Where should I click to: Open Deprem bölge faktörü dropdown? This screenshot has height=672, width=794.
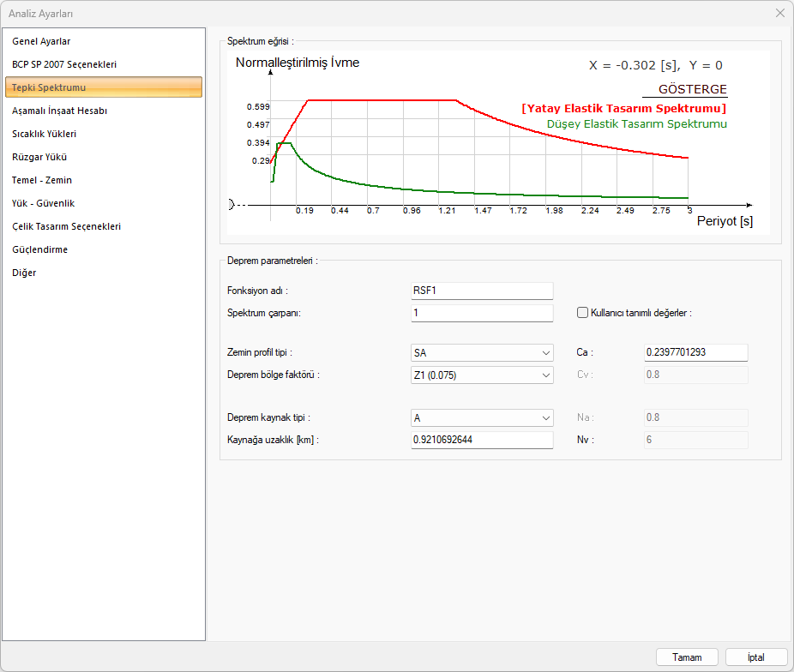click(482, 375)
